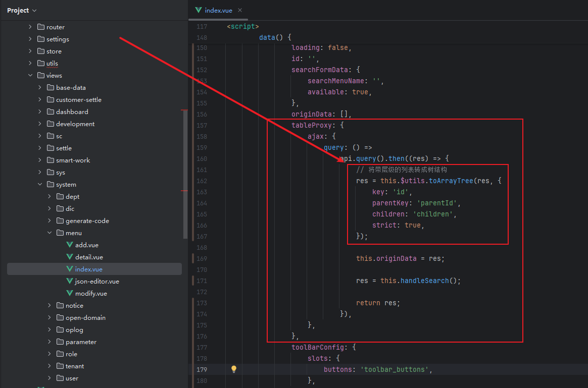Click the Vue icon beside modify.vue
The image size is (588, 388).
click(69, 293)
